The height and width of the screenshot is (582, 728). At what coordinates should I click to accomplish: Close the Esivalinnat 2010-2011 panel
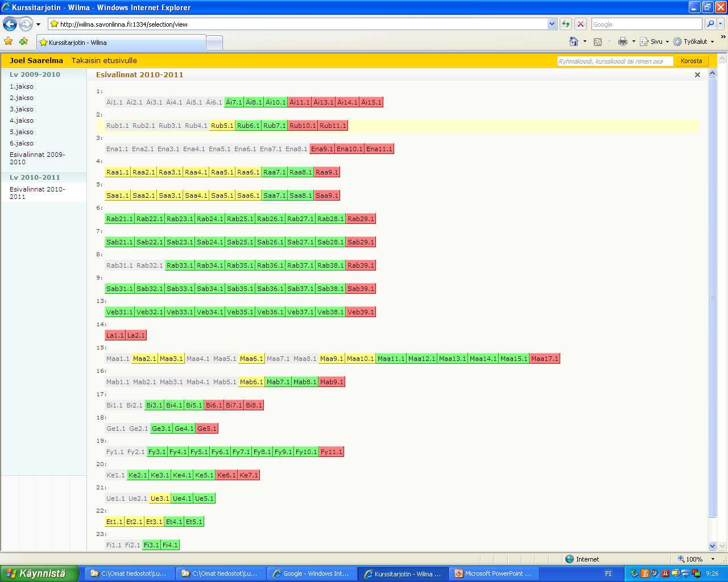coord(697,75)
